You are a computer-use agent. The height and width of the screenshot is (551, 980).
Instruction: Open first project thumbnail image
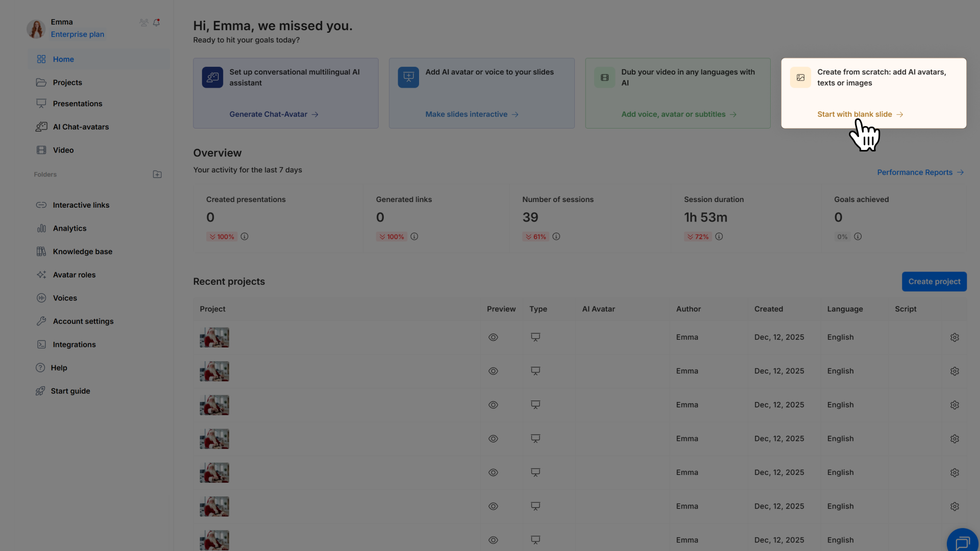pyautogui.click(x=214, y=337)
